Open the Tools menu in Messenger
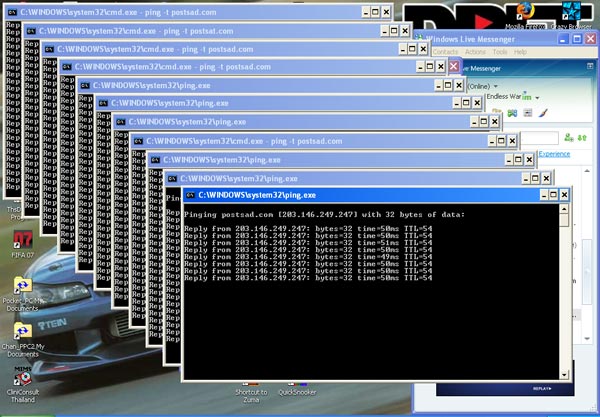 point(500,52)
